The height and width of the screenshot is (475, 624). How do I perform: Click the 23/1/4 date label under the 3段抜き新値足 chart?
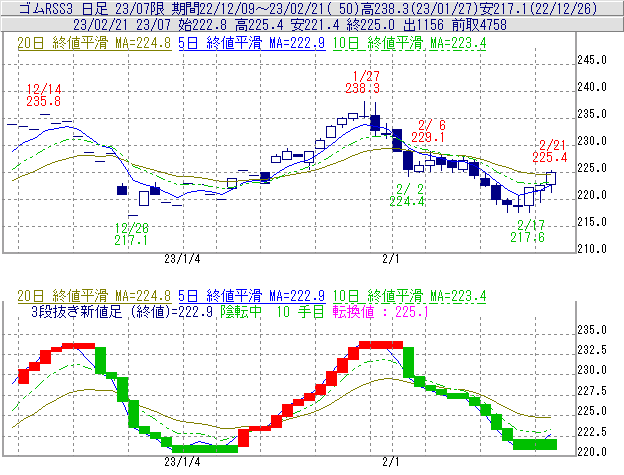coord(182,462)
